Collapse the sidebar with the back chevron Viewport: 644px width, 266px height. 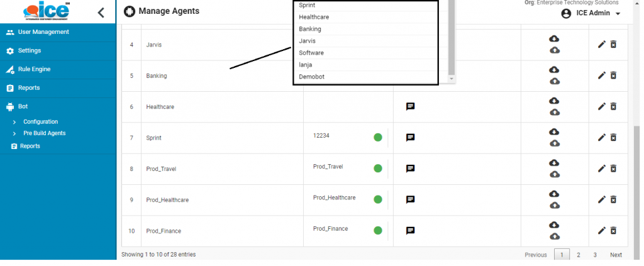tap(101, 12)
